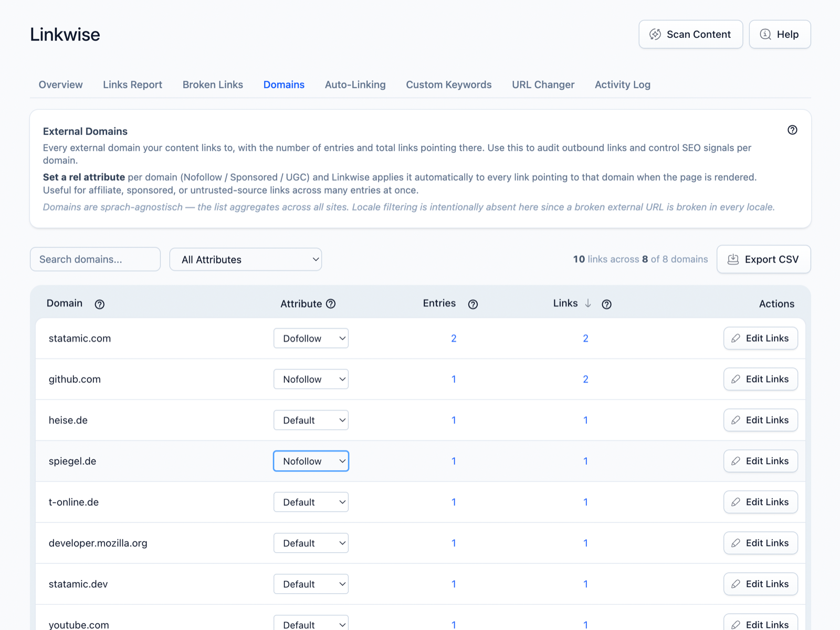Click the spiegel.de domain name
Image resolution: width=840 pixels, height=630 pixels.
pos(72,461)
